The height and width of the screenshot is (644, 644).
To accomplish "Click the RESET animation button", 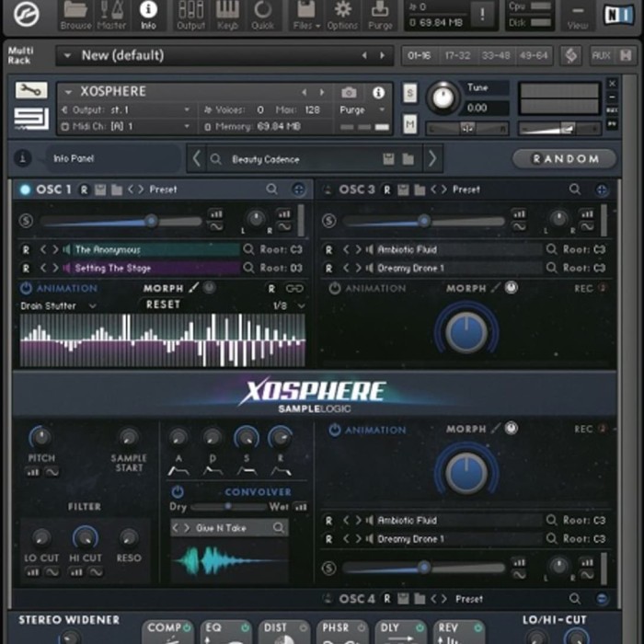I will [x=163, y=305].
